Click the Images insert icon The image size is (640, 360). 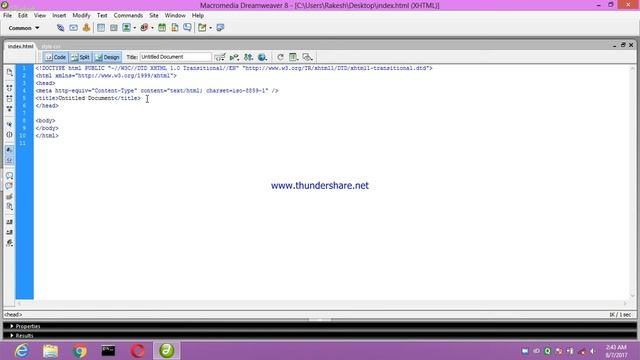(127, 28)
